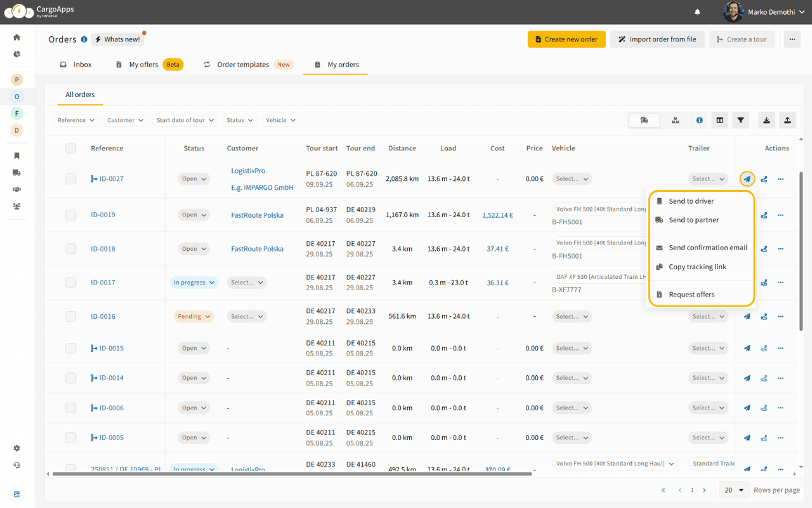The image size is (812, 508).
Task: Open the Status filter dropdown
Action: (239, 120)
